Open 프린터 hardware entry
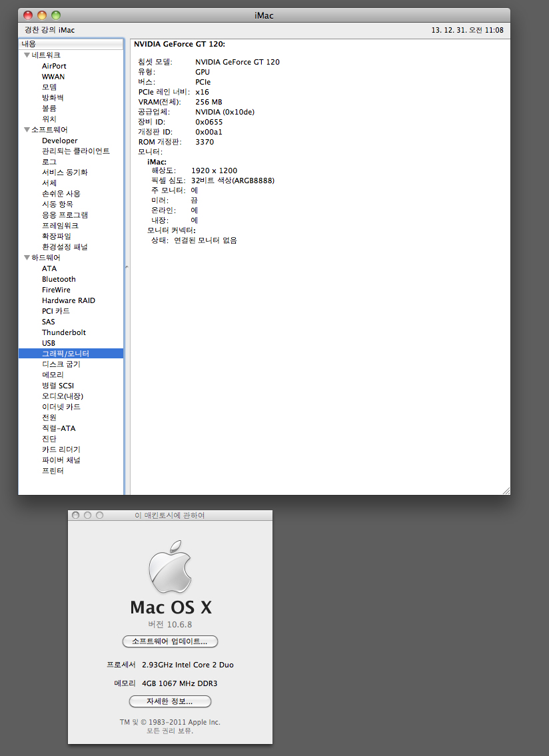This screenshot has height=756, width=549. pos(53,471)
